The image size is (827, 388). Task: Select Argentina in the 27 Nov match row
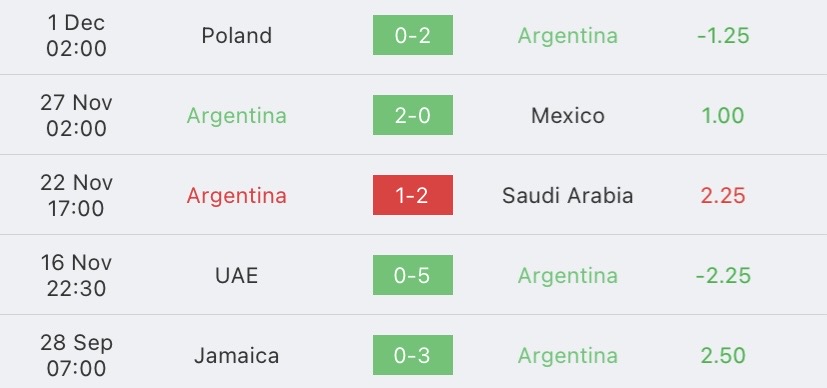[237, 116]
